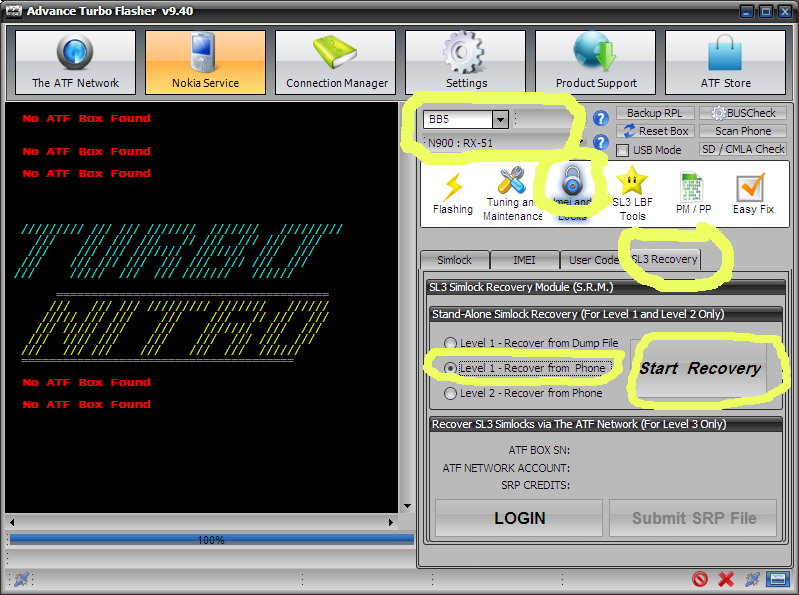799x595 pixels.
Task: Click the plug icon at bottom left
Action: (x=21, y=579)
